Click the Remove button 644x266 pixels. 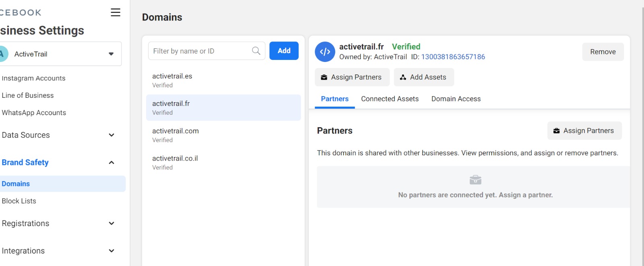pos(603,52)
